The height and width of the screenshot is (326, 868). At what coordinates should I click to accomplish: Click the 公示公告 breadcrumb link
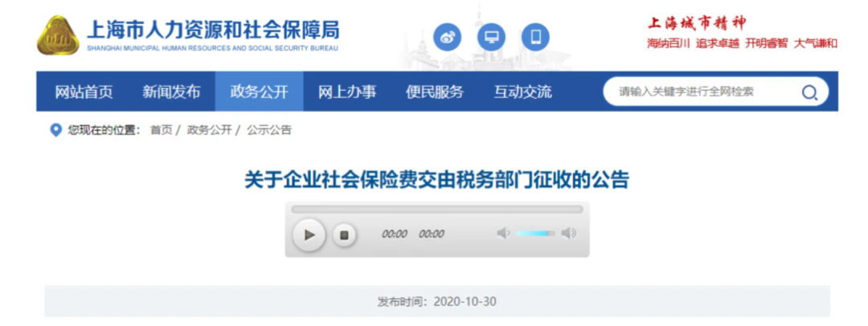click(269, 131)
